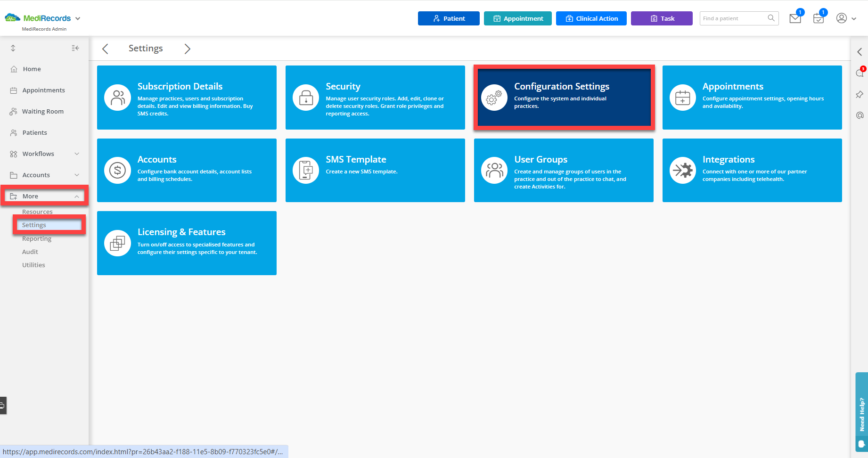
Task: Click the @ mentions icon
Action: coord(860,115)
